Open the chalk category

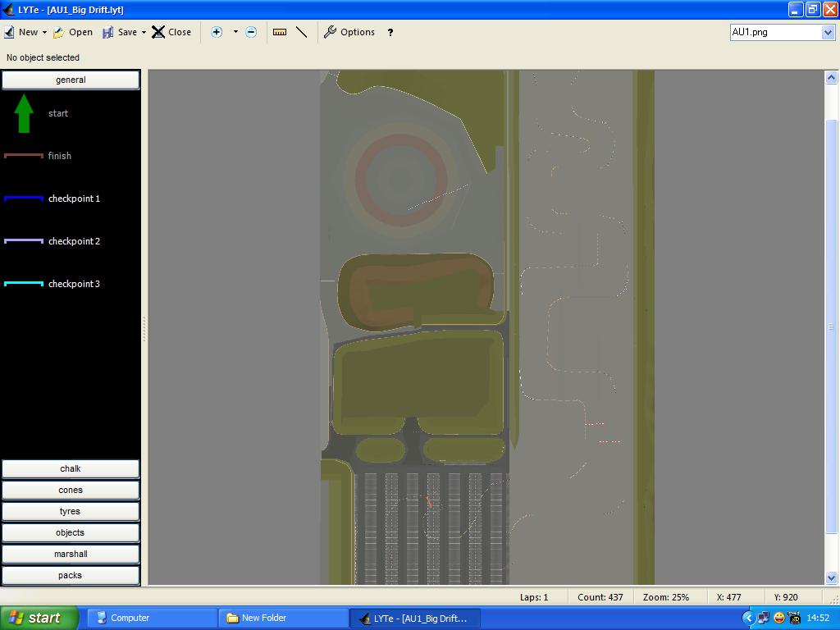click(71, 468)
